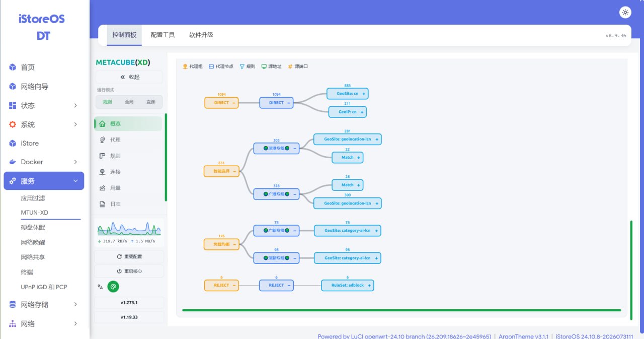This screenshot has height=339, width=644.
Task: Click the 代理节点 legend icon
Action: (x=211, y=66)
